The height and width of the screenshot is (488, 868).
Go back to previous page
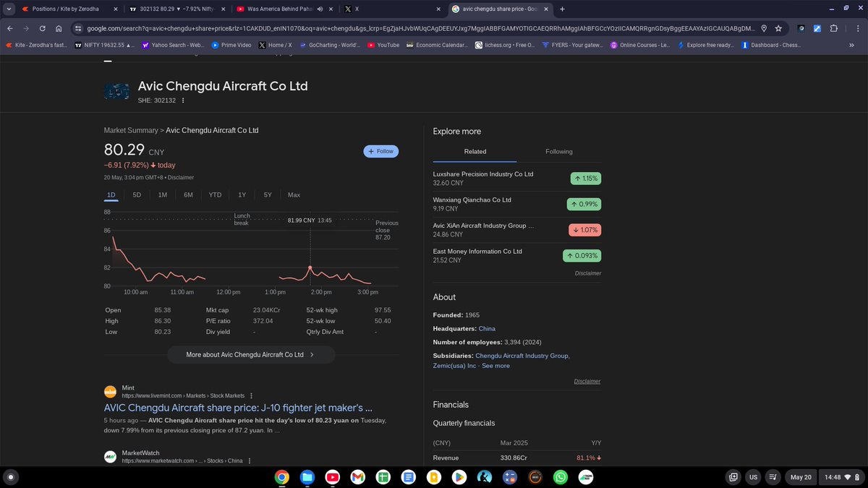10,28
